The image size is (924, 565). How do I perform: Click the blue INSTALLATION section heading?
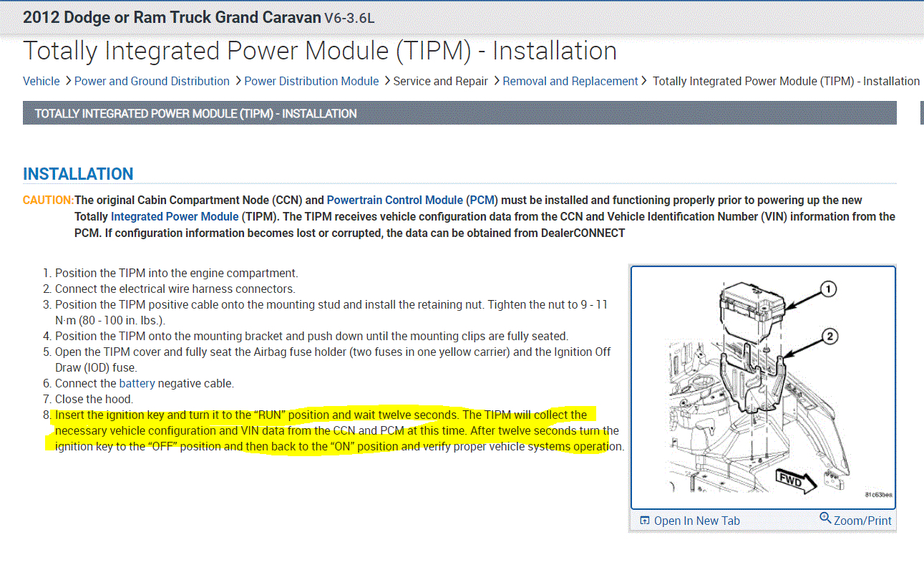[x=78, y=174]
